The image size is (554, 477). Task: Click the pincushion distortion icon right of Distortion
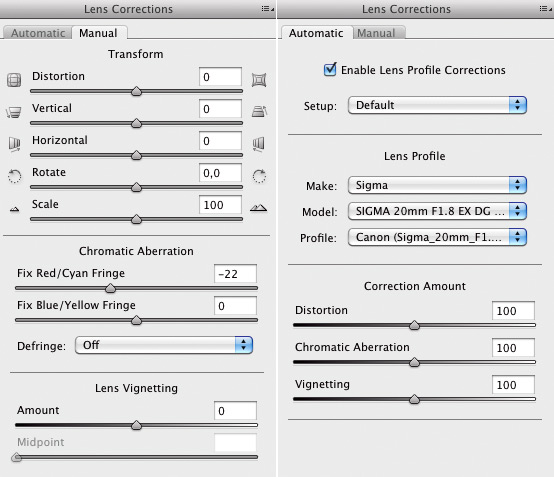coord(259,80)
